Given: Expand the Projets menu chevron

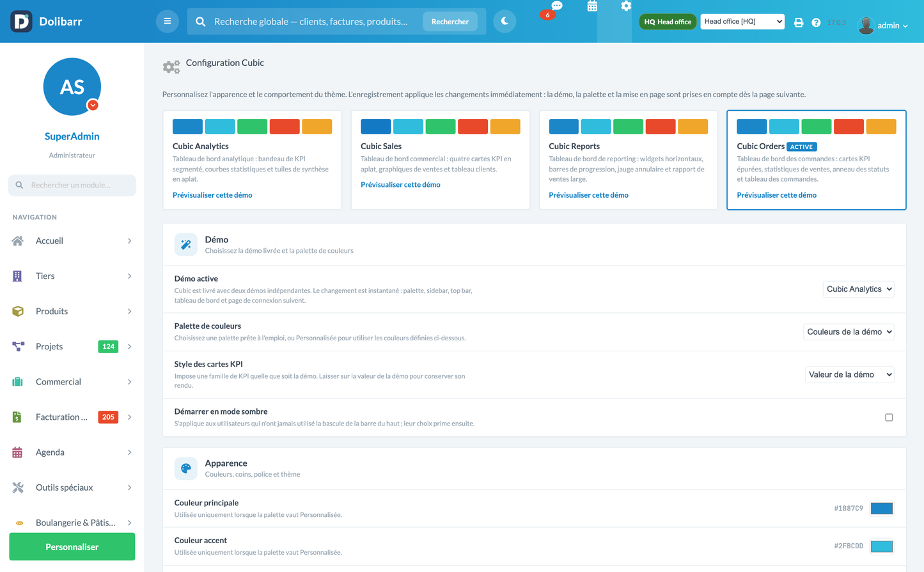Looking at the screenshot, I should (130, 347).
